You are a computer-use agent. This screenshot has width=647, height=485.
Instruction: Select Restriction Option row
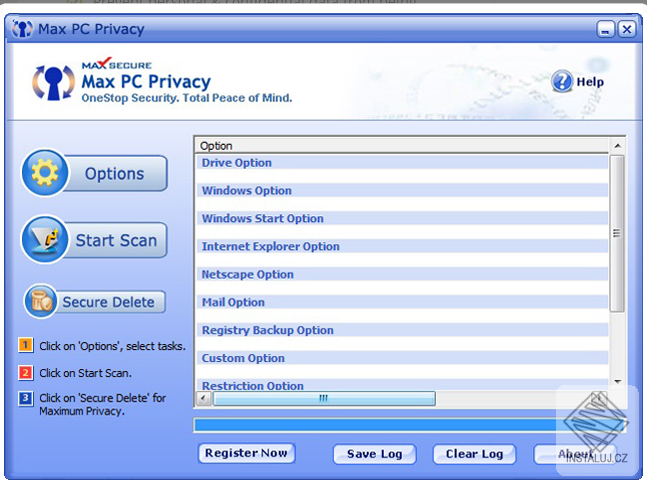(402, 385)
